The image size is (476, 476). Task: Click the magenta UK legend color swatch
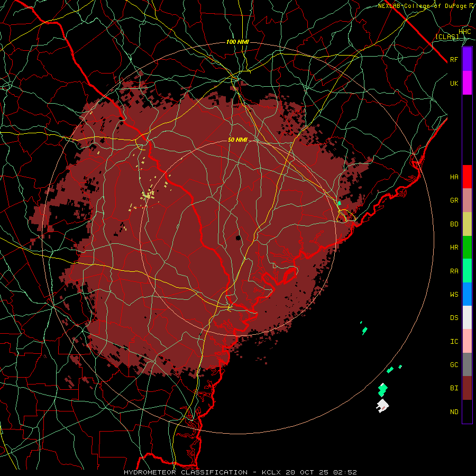(467, 83)
